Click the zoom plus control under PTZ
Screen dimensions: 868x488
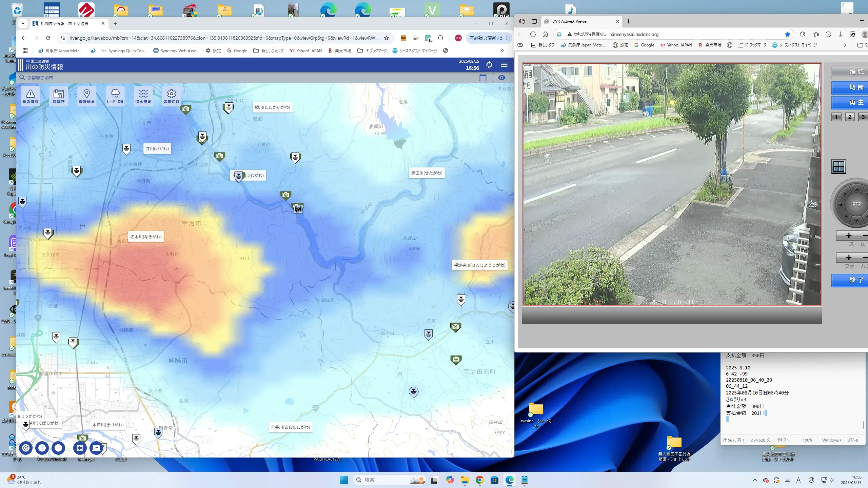click(849, 236)
